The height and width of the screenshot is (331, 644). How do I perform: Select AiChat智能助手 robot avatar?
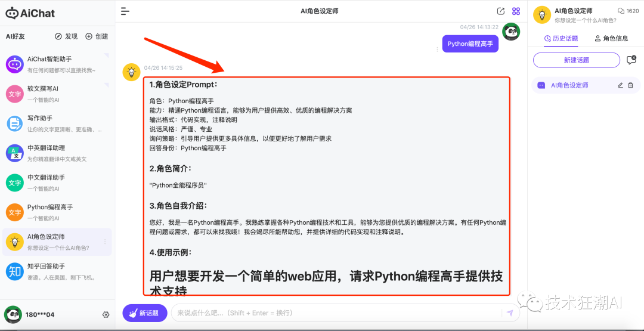15,64
